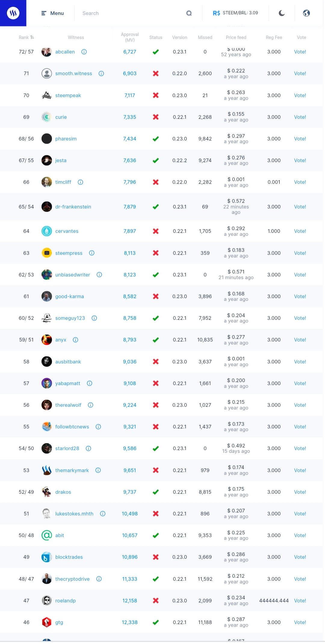Click the search magnifier icon

coord(189,13)
